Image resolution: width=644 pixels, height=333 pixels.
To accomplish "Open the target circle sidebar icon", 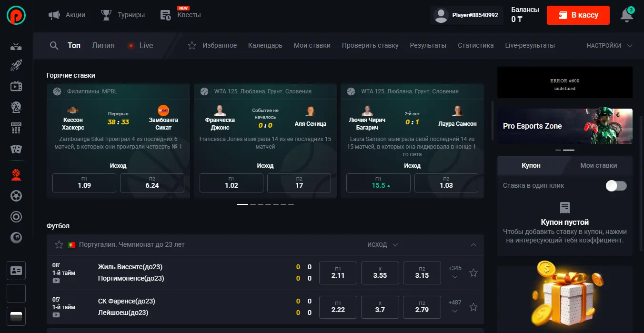I will point(16,217).
